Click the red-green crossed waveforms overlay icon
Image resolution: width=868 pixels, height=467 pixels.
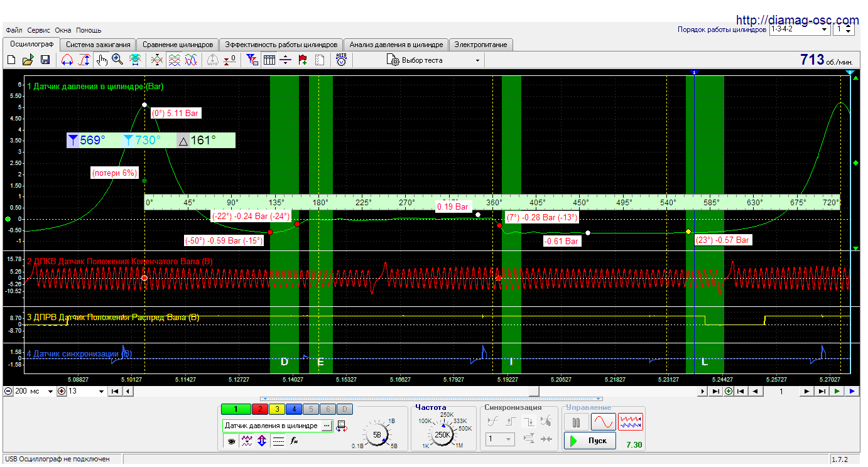coord(157,60)
